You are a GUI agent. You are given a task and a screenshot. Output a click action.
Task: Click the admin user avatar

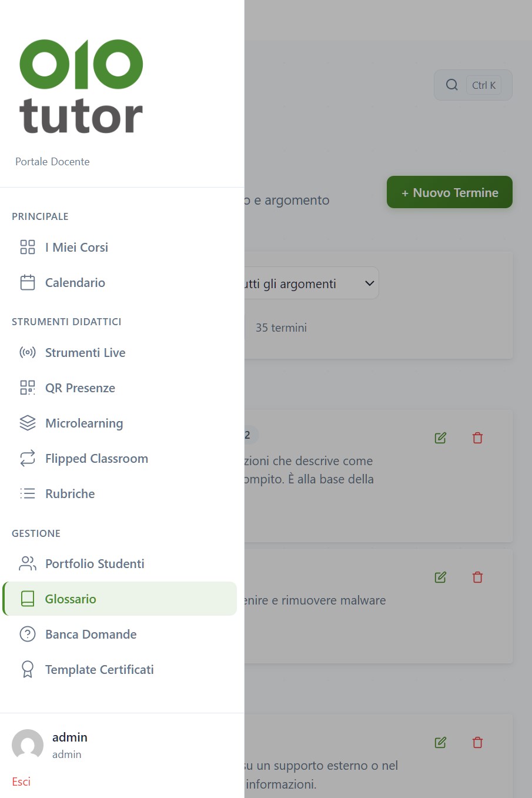pos(28,744)
